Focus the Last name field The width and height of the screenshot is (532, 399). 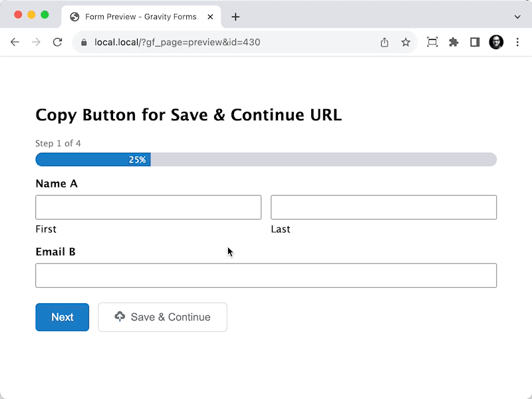384,207
